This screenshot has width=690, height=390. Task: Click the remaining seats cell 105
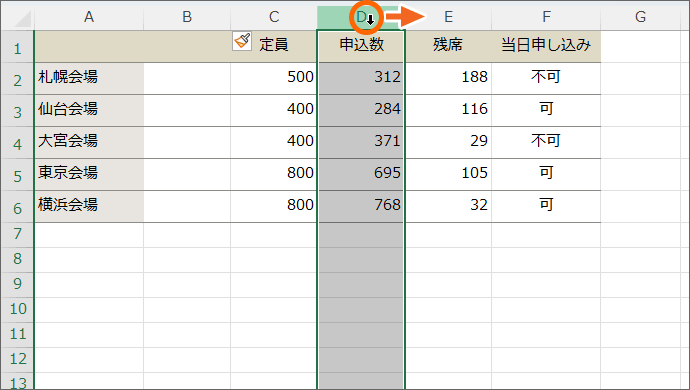448,175
